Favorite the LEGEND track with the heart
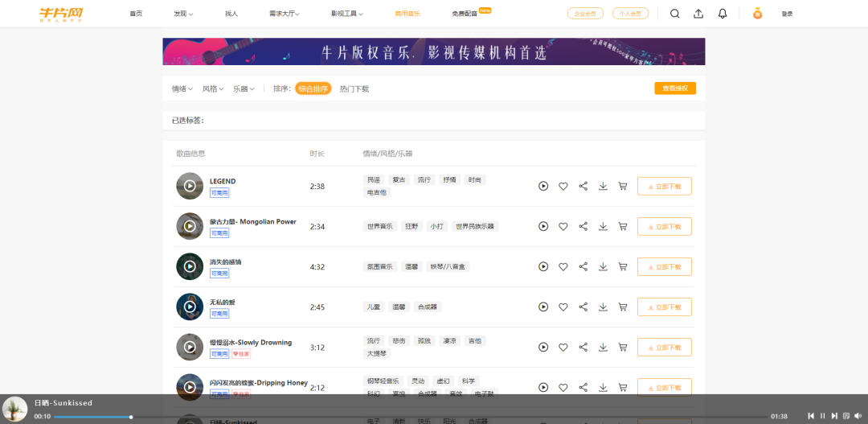868x424 pixels. click(563, 186)
